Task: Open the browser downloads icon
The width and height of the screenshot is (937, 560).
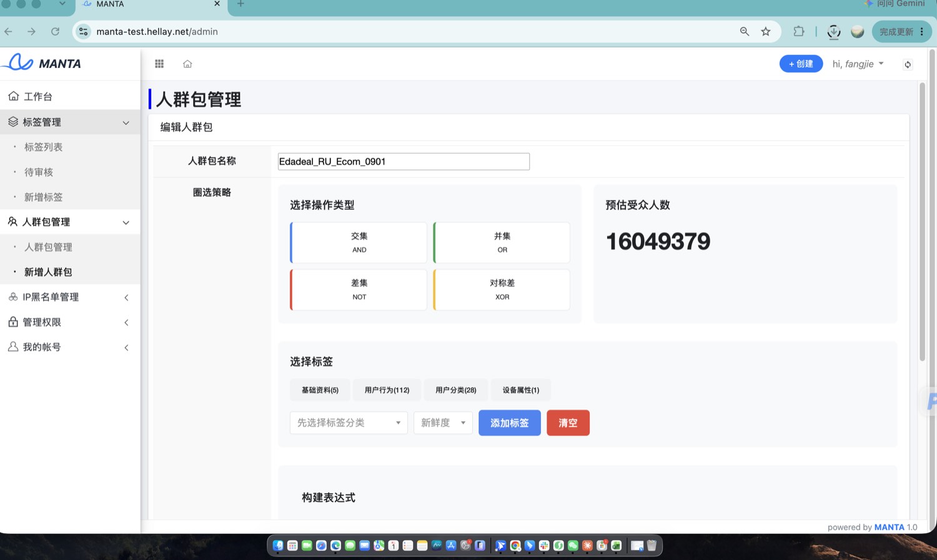Action: [834, 31]
